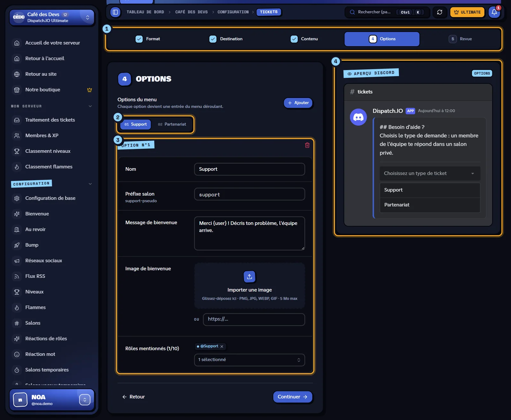Click the inbox icon for Traitement des tickets
This screenshot has width=511, height=420.
pos(17,120)
